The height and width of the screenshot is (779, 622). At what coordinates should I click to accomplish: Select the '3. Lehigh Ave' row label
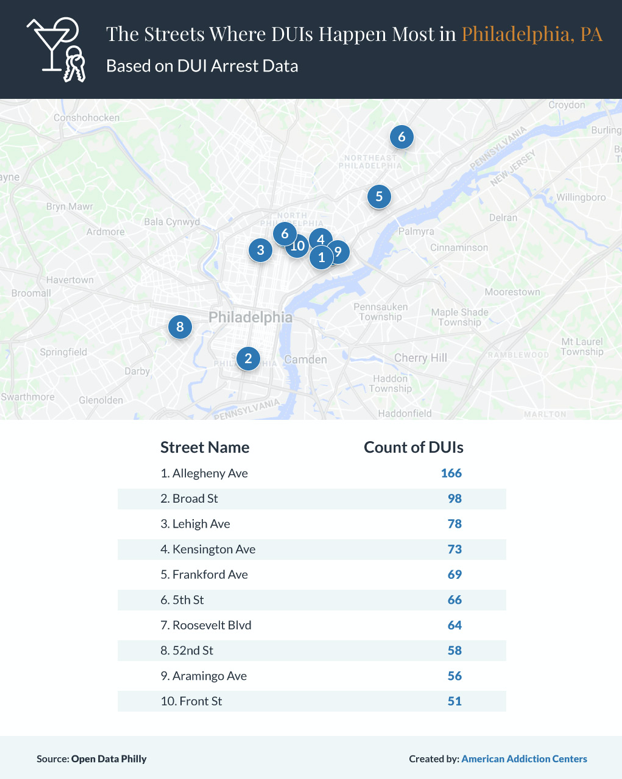click(195, 524)
